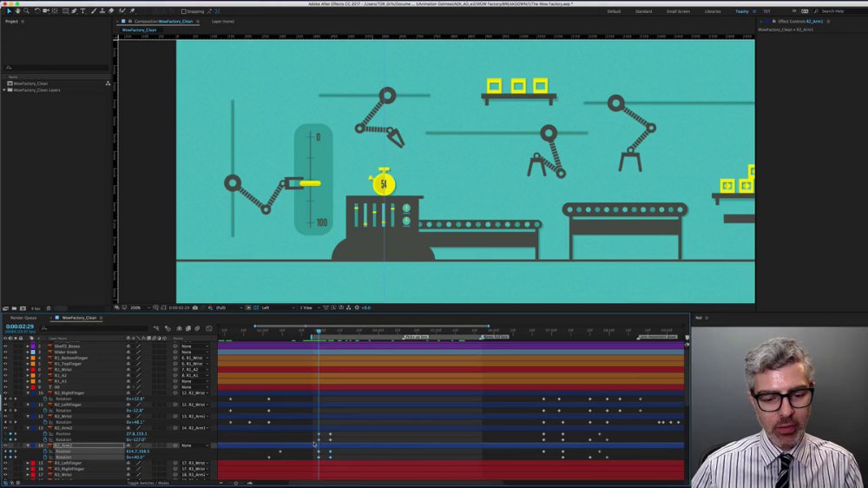Screen dimensions: 868x488
Task: Select the Unified Camera tool
Action: click(46, 11)
